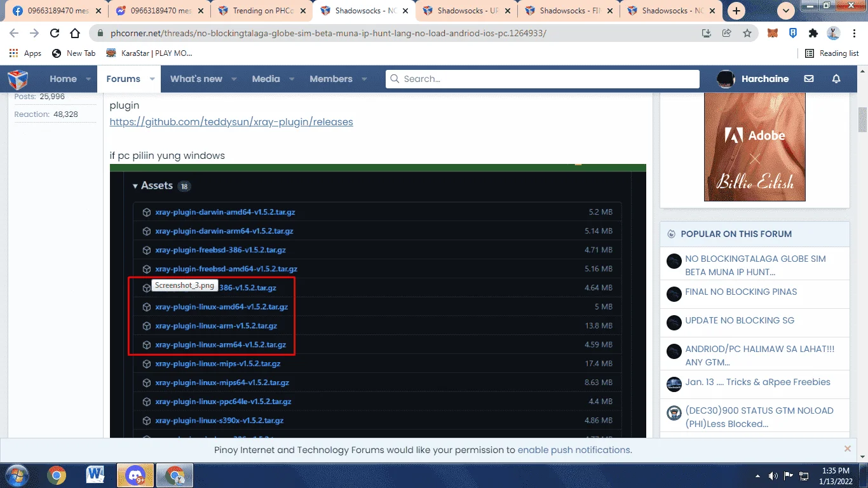Dismiss the push notification banner
Image resolution: width=868 pixels, height=488 pixels.
(x=847, y=449)
